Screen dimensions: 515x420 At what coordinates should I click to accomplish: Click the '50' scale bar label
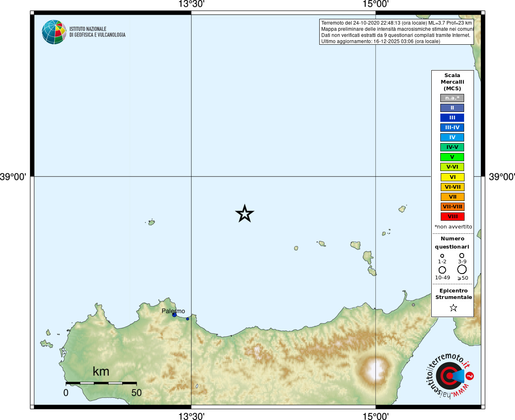pos(136,393)
